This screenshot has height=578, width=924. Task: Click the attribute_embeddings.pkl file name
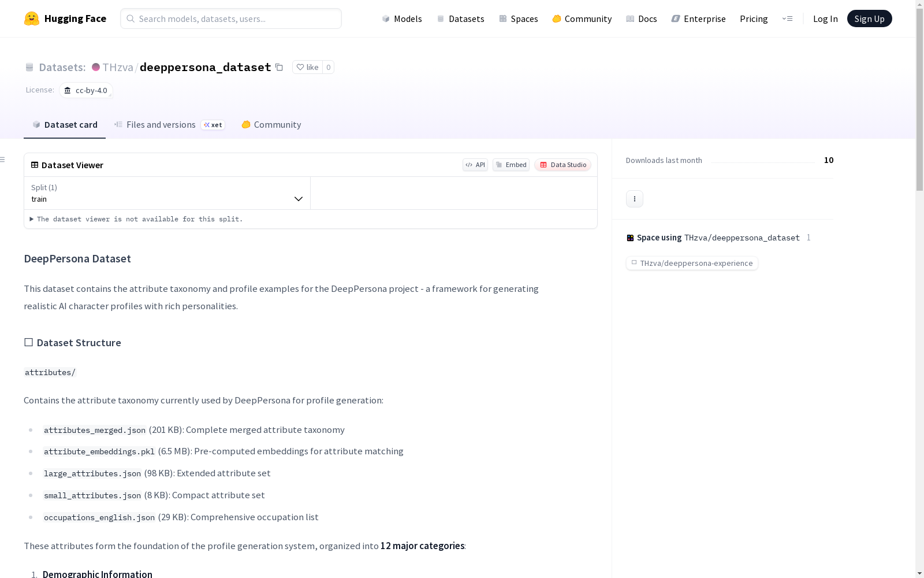(99, 451)
